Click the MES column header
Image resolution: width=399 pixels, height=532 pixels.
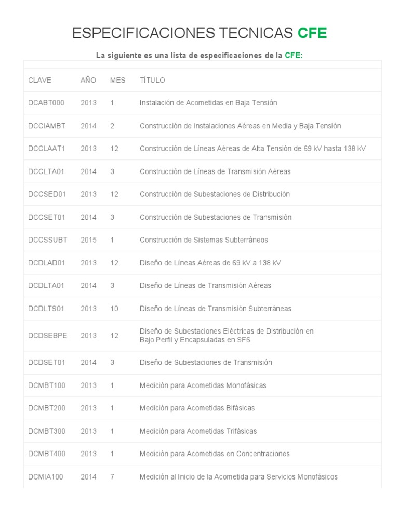coord(118,80)
